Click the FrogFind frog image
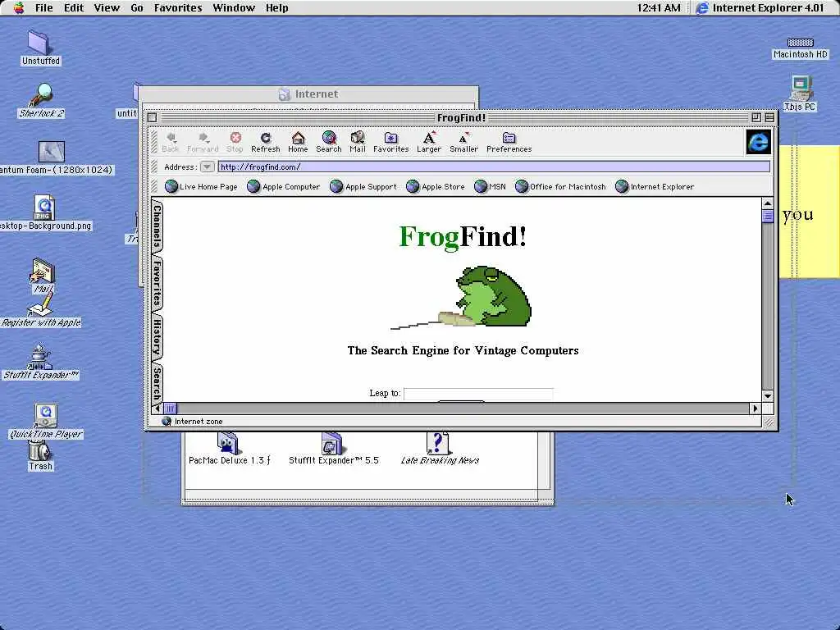This screenshot has width=840, height=630. click(462, 297)
